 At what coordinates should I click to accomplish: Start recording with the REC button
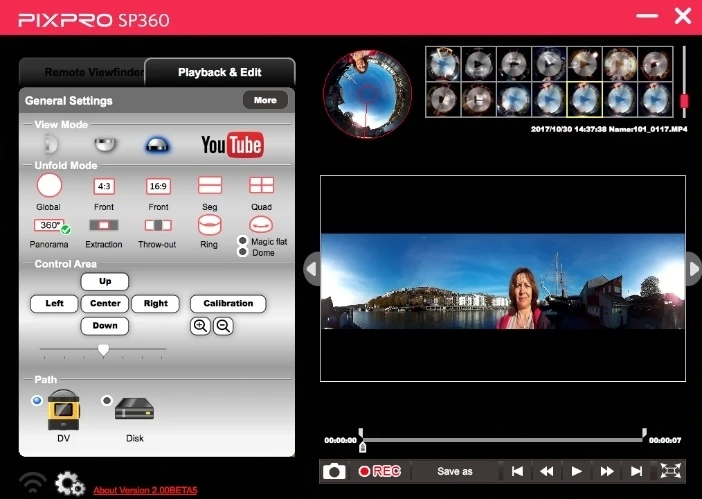(x=379, y=471)
